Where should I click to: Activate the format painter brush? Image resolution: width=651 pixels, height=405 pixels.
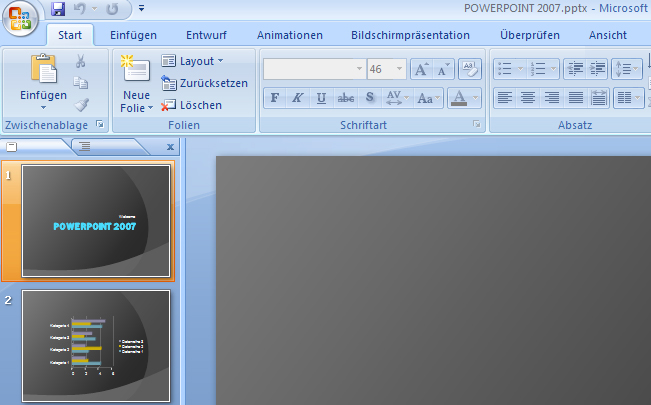81,105
